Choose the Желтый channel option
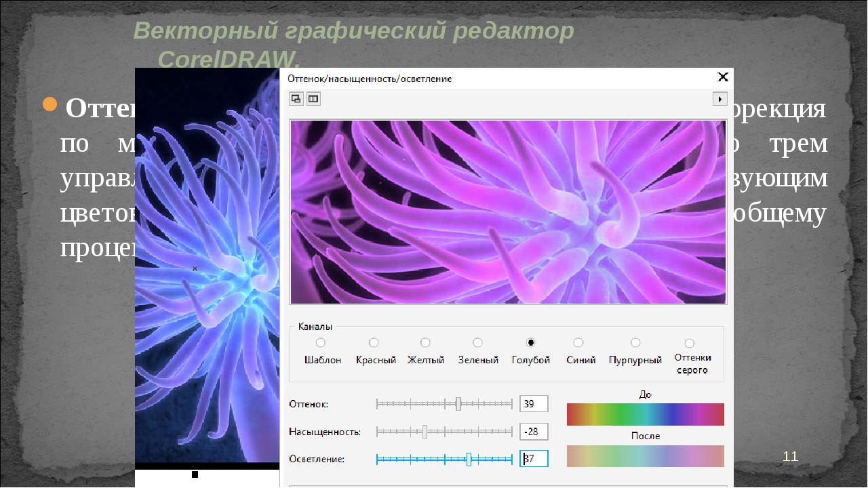Image resolution: width=868 pixels, height=488 pixels. point(425,343)
